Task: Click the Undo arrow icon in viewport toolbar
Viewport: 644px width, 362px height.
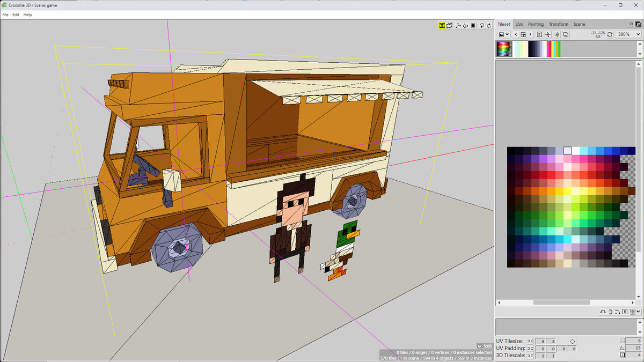Action: [481, 25]
